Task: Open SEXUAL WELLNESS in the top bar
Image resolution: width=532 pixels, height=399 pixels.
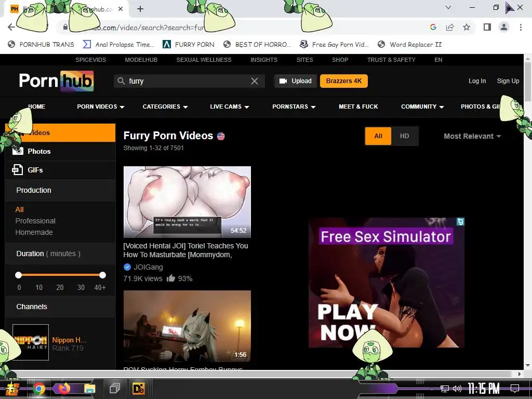Action: [x=204, y=60]
